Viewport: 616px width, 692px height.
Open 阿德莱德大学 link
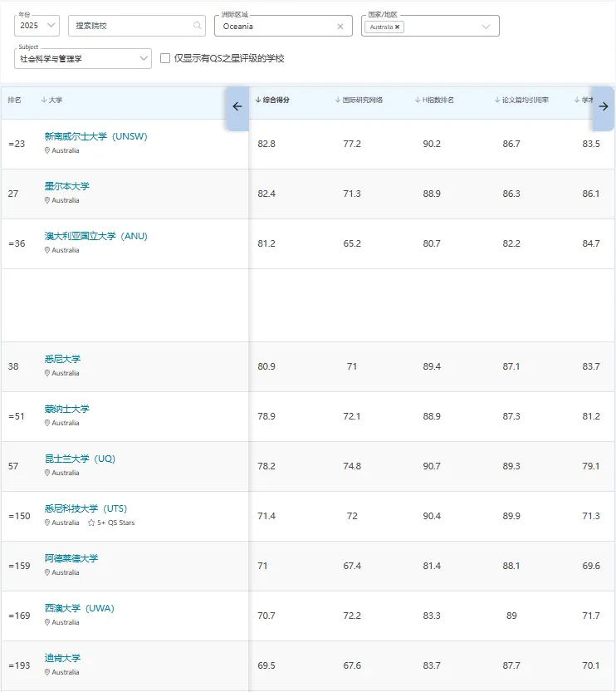click(x=71, y=559)
